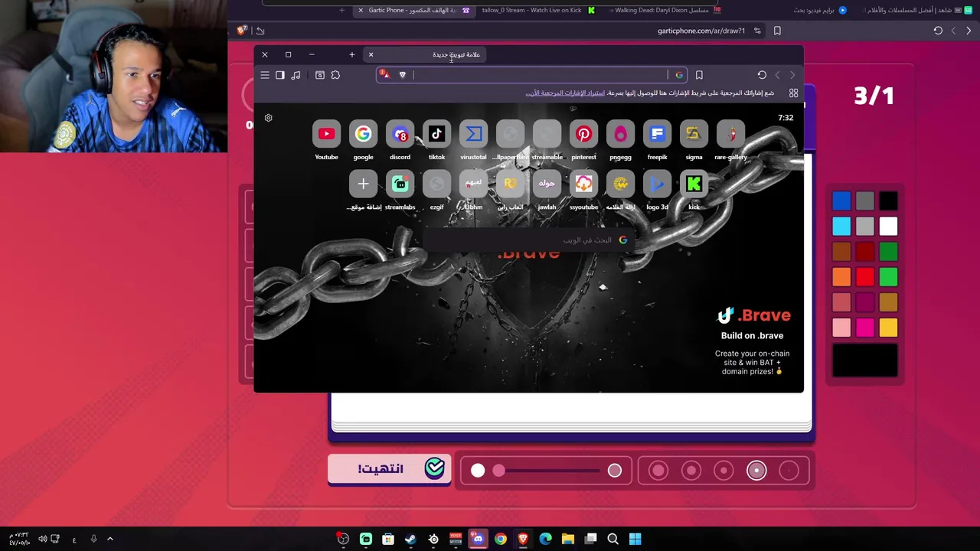The image size is (980, 551).
Task: Open Brave extensions puzzle icon
Action: (335, 75)
